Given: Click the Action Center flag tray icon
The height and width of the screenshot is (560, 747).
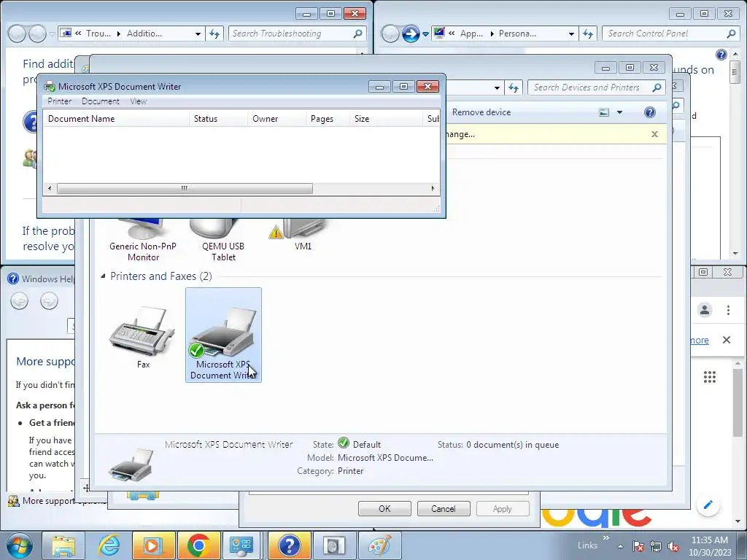Looking at the screenshot, I should pos(638,547).
